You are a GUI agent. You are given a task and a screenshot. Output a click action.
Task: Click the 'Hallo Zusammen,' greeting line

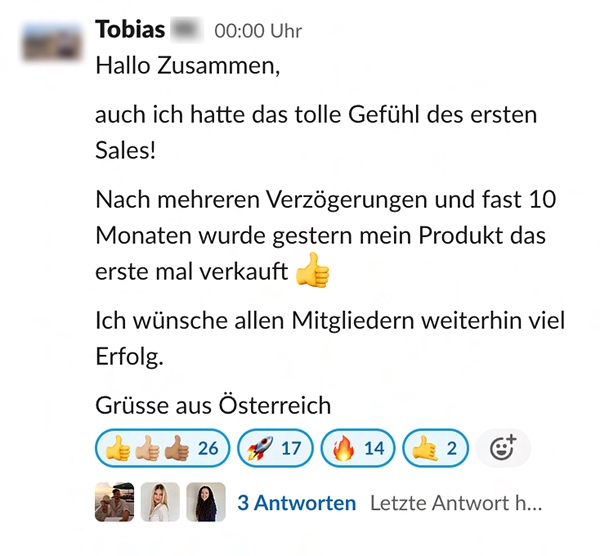[188, 65]
